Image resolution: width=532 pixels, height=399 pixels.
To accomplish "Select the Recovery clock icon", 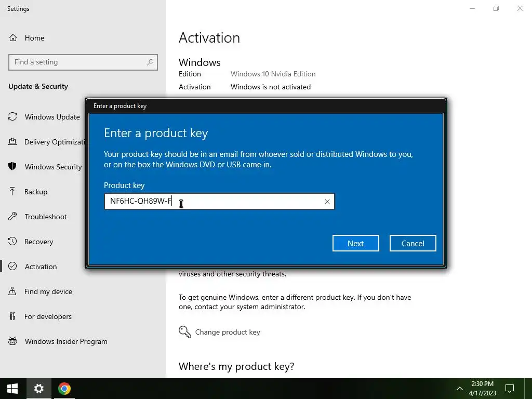I will click(12, 241).
